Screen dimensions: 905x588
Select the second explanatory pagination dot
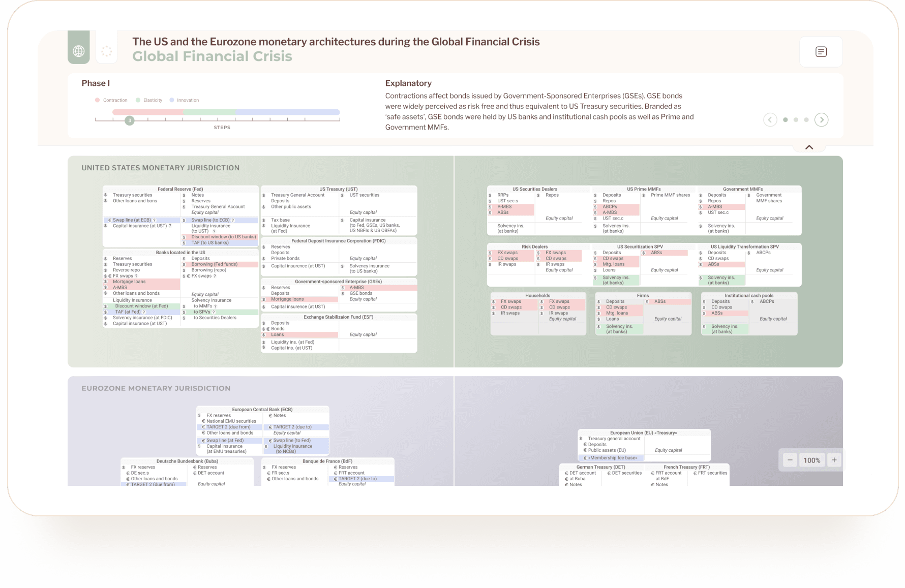click(796, 120)
